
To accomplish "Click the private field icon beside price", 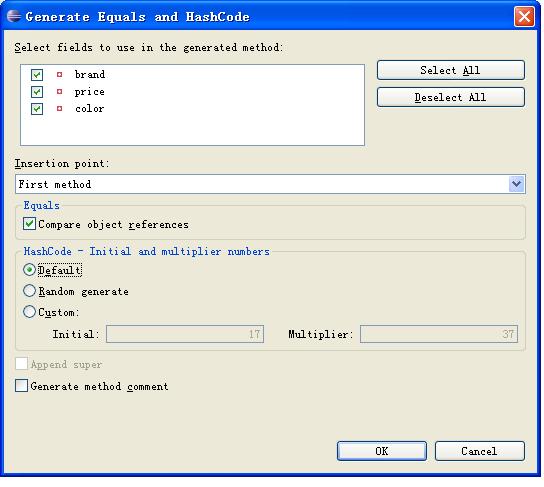I will (x=59, y=92).
